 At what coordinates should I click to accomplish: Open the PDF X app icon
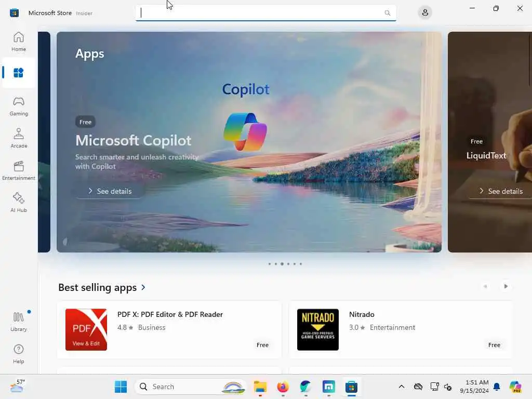tap(86, 329)
